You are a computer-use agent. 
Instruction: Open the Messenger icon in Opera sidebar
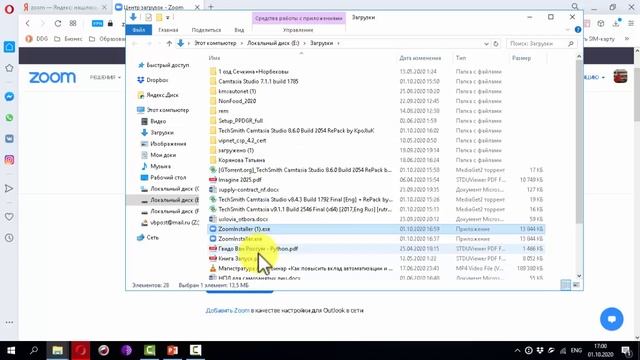9,96
